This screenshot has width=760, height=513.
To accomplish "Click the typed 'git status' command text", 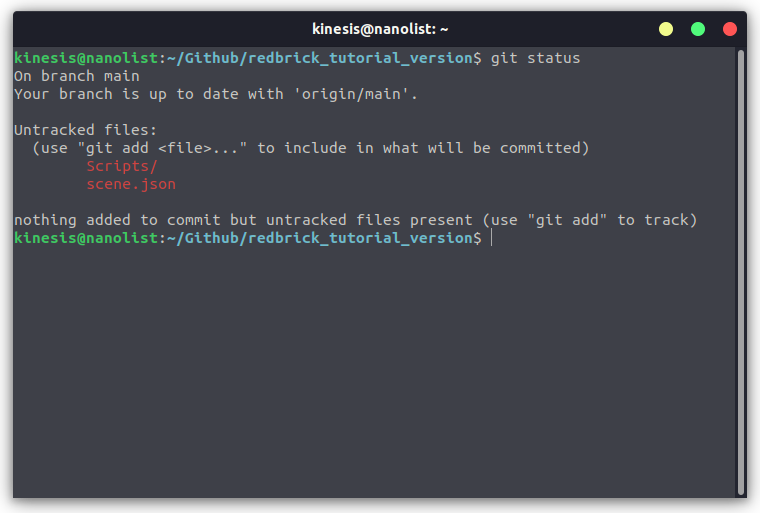I will point(535,58).
